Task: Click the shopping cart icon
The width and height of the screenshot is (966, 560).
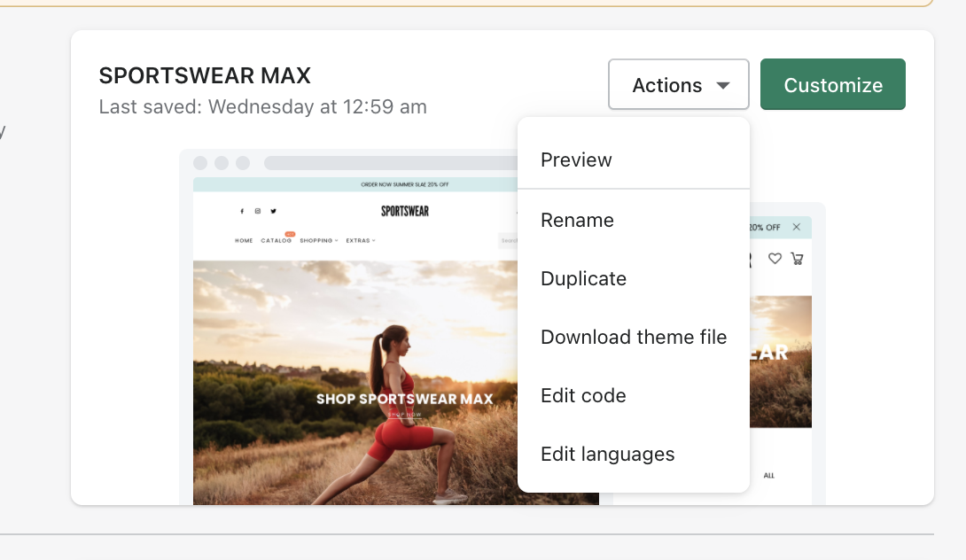Action: (797, 260)
